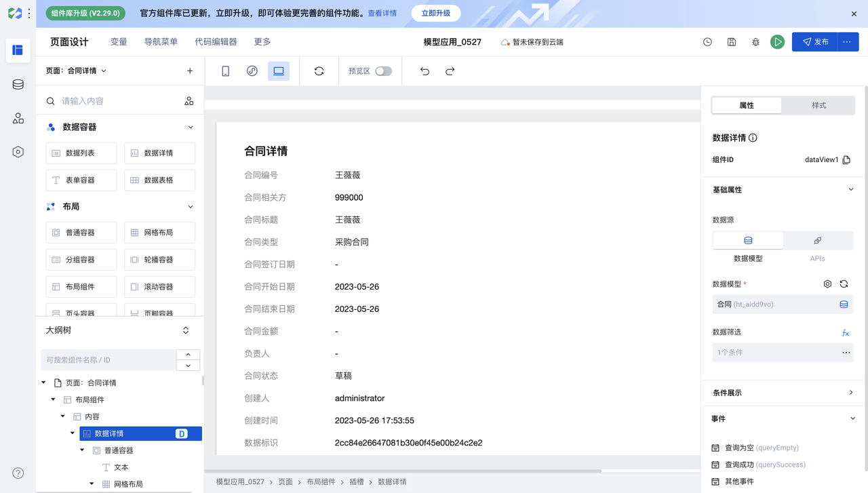Switch to mobile device view

pyautogui.click(x=226, y=71)
